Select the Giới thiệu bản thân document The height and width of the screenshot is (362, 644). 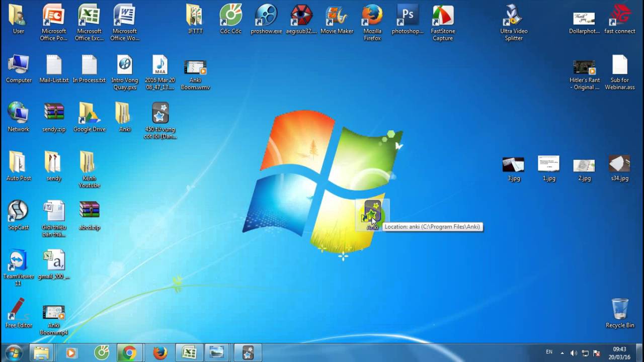pos(54,219)
